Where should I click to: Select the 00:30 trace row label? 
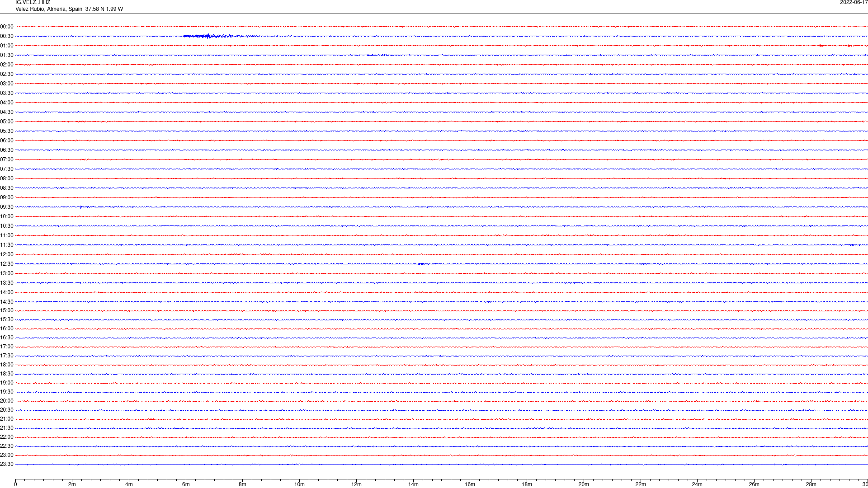[x=7, y=36]
